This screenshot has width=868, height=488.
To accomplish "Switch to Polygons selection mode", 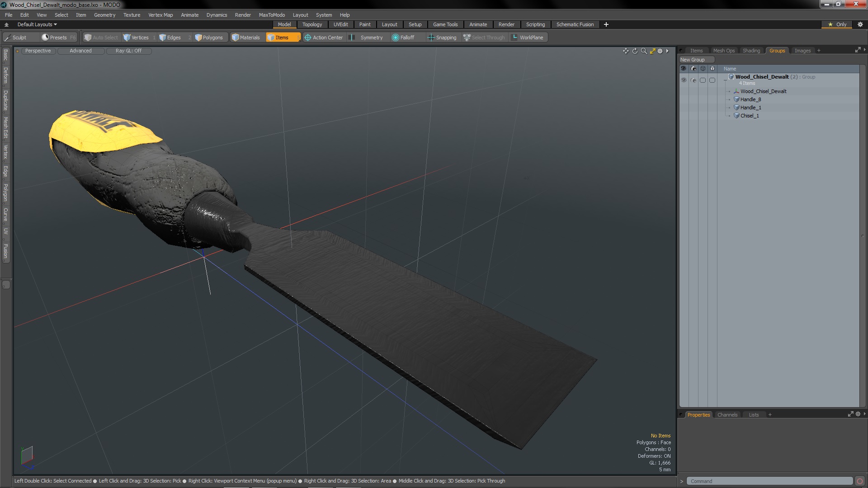I will coord(212,38).
